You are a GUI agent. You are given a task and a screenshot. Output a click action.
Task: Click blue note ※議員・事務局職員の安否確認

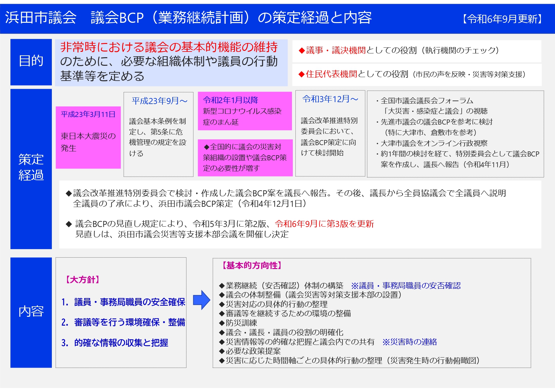point(406,285)
